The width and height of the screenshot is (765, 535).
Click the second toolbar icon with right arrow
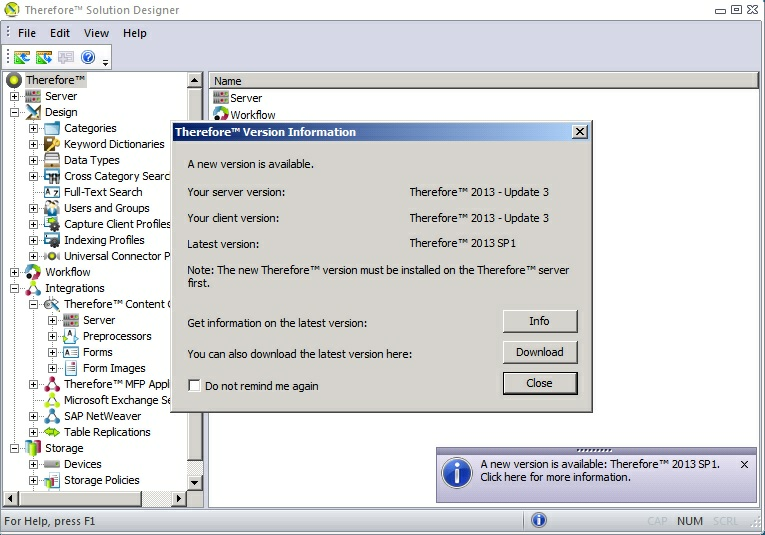(44, 58)
